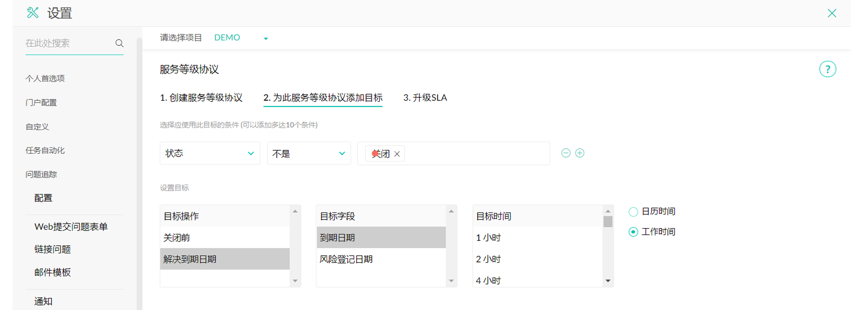The image size is (868, 310).
Task: Select the 日历时间 radio button
Action: pyautogui.click(x=633, y=212)
